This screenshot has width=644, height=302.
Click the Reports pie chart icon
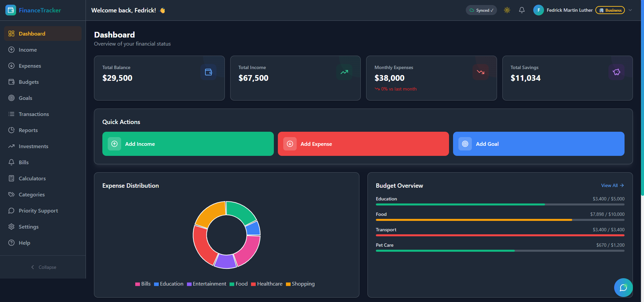11,130
